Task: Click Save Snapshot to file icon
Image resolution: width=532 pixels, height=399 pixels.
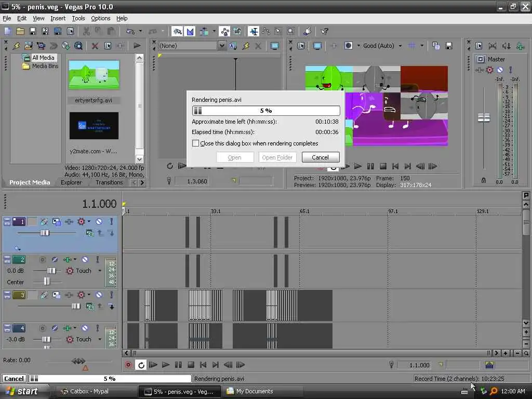Action: point(448,46)
